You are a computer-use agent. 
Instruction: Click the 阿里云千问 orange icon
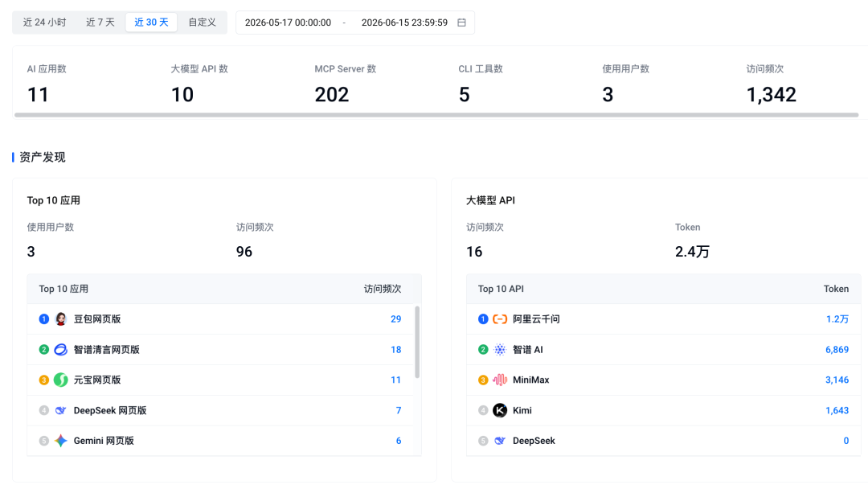click(500, 319)
